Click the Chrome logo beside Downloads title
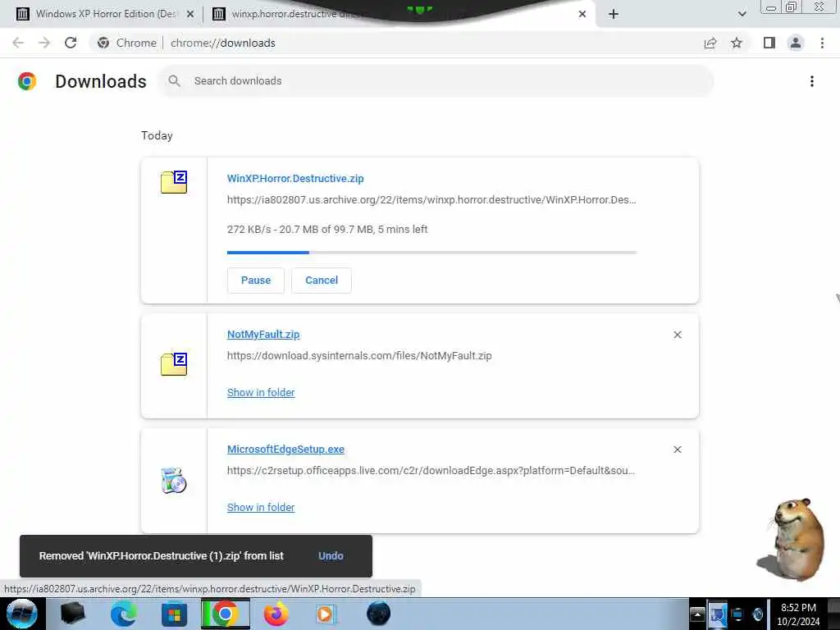 pyautogui.click(x=27, y=81)
